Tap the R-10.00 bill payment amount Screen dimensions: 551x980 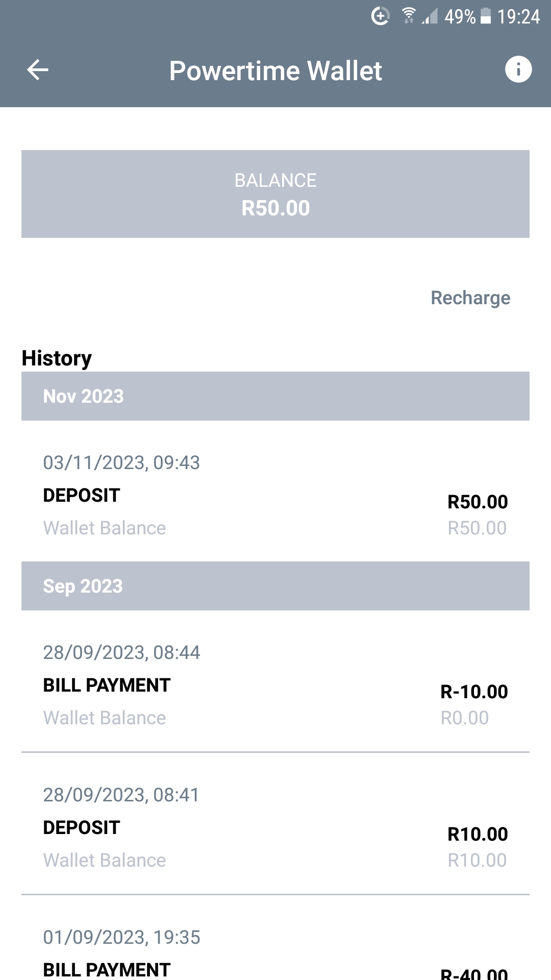click(x=474, y=692)
